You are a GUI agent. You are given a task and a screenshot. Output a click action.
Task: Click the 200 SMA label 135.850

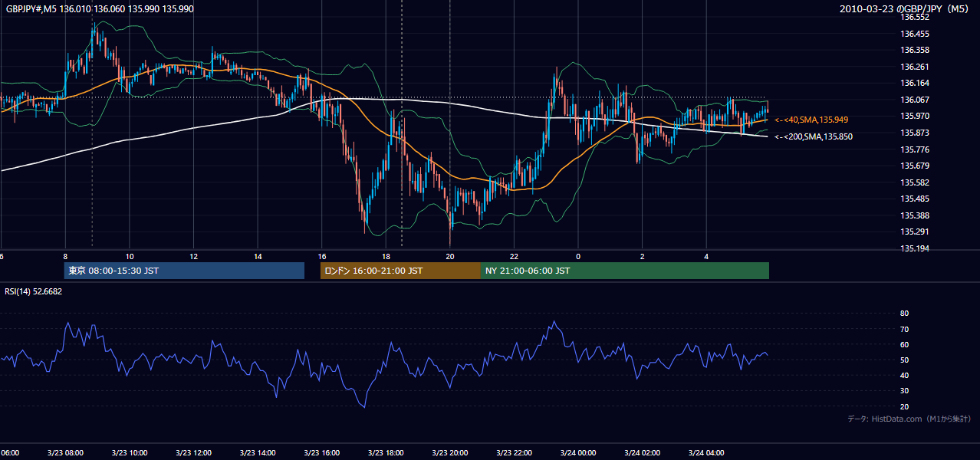pos(813,136)
